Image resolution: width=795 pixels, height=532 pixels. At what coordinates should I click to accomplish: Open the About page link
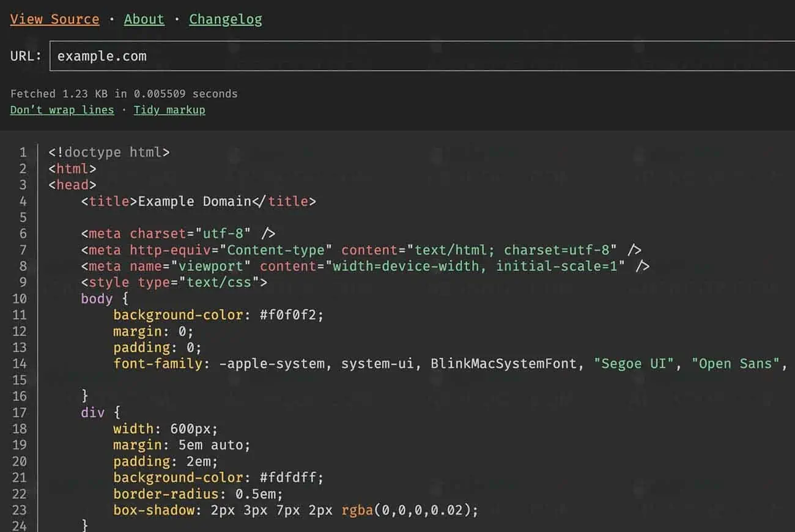(144, 19)
